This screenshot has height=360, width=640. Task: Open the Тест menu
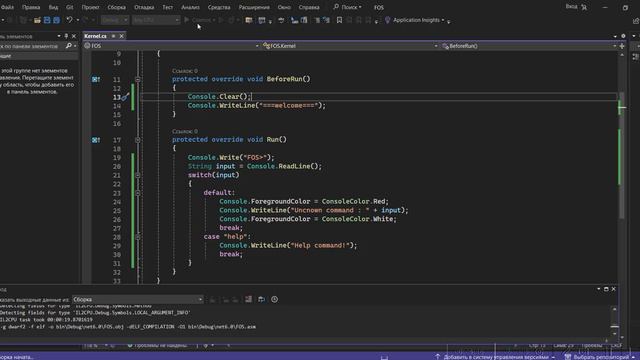click(x=167, y=7)
